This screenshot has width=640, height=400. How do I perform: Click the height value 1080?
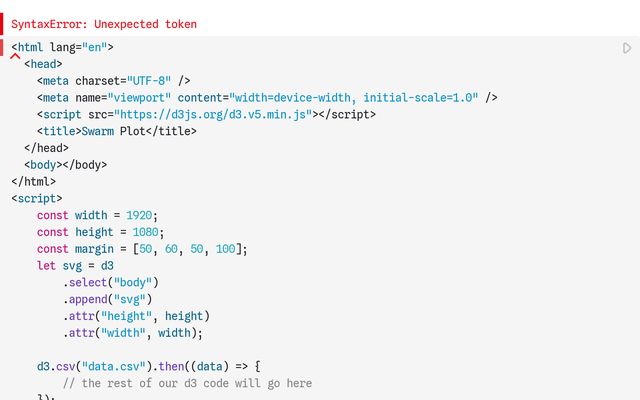click(x=146, y=233)
